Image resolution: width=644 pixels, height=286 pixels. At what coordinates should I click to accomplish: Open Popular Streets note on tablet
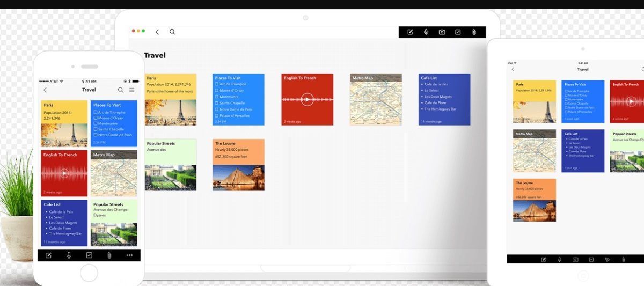point(627,151)
